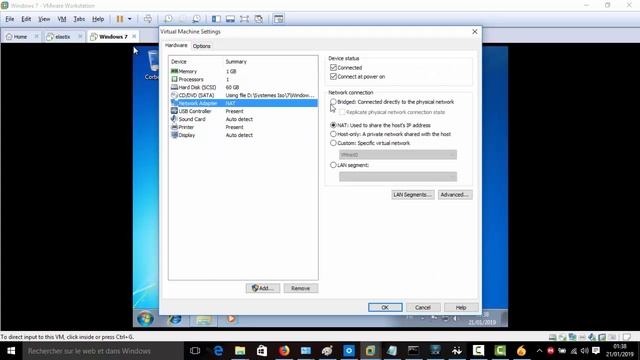640x360 pixels.
Task: Launch Microsoft Edge from taskbar
Action: pos(218,351)
